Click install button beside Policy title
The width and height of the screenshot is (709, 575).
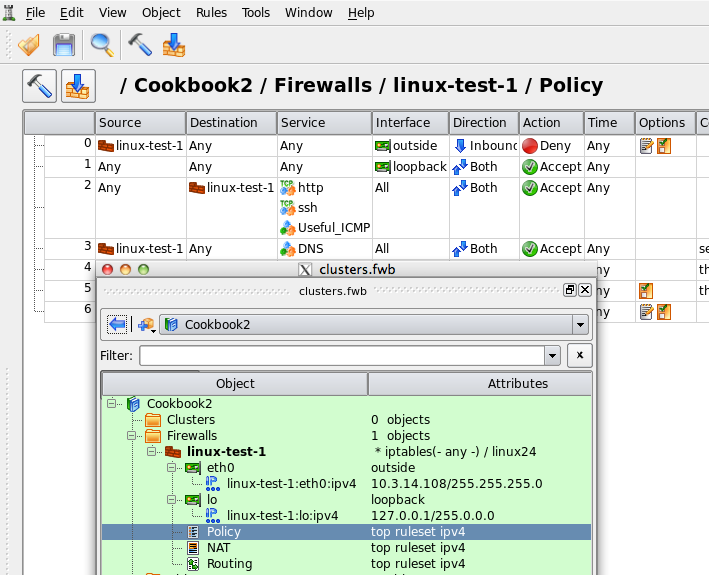coord(78,86)
